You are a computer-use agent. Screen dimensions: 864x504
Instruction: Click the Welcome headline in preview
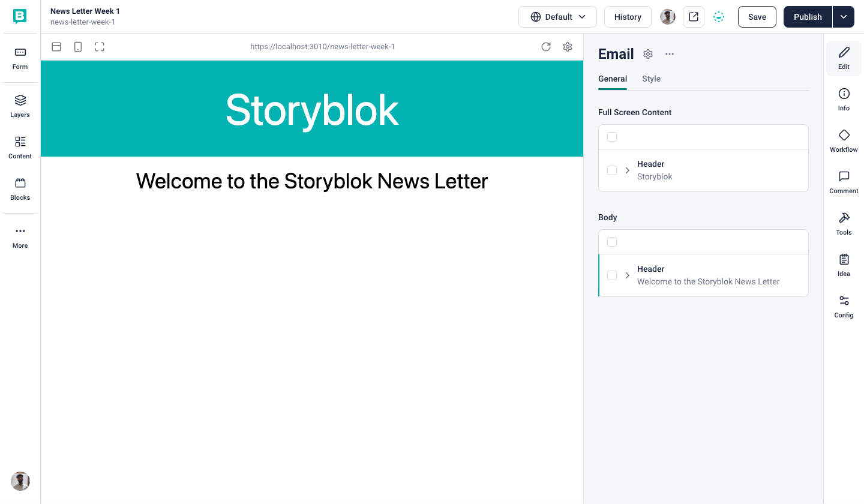point(312,181)
